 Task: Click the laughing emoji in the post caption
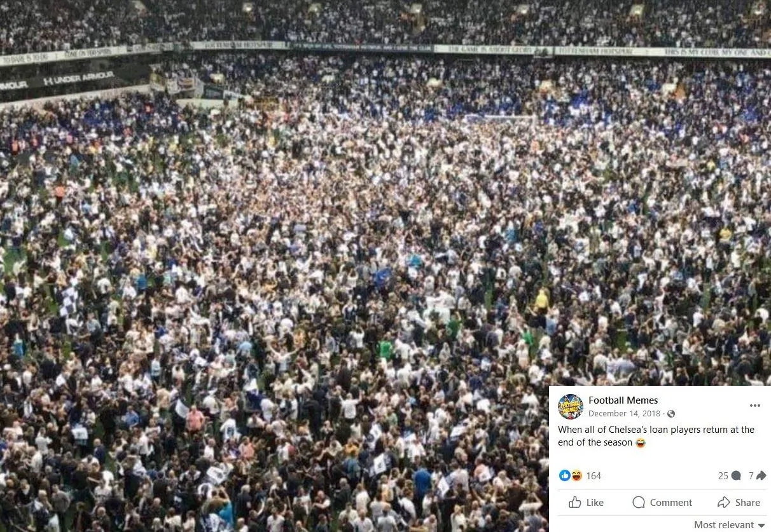[x=640, y=442]
